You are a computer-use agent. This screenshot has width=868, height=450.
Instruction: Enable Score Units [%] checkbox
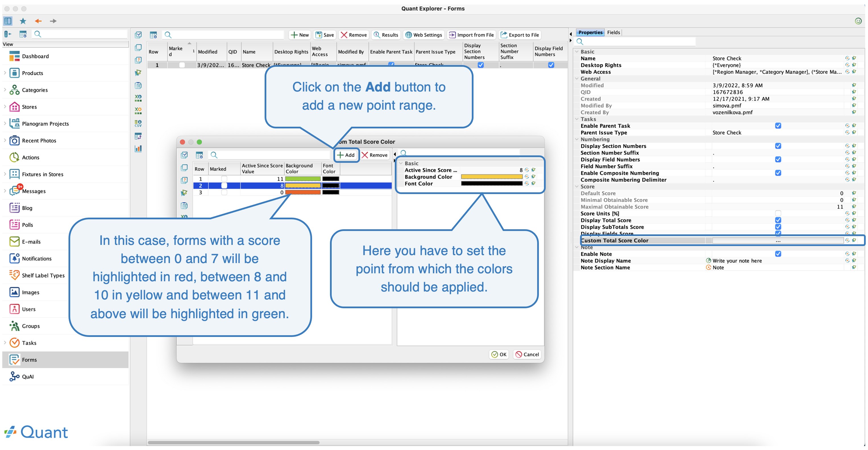[x=778, y=213]
